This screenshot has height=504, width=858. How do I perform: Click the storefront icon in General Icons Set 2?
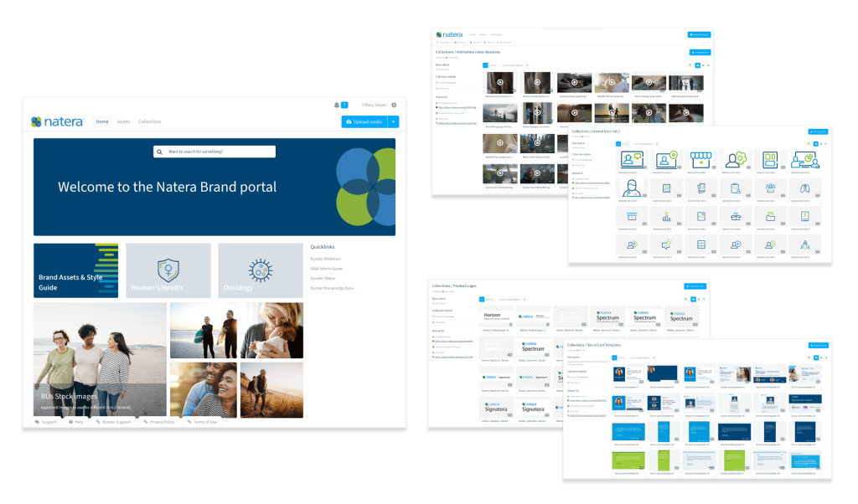tap(700, 158)
